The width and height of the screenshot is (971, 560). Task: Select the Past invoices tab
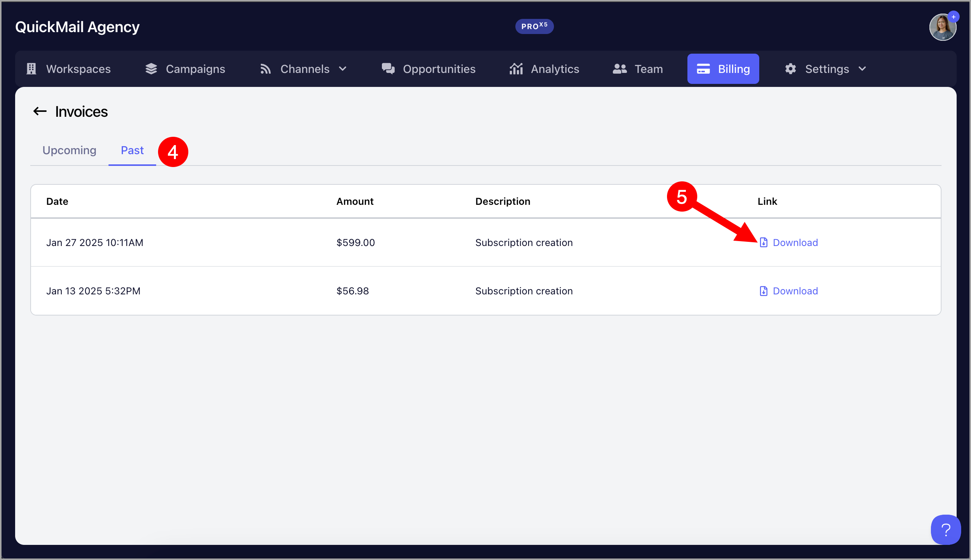(x=132, y=150)
